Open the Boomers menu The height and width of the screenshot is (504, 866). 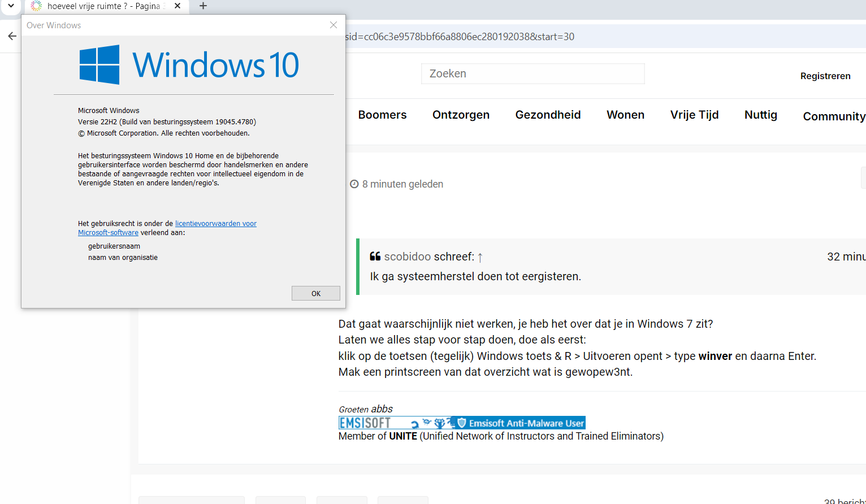(382, 115)
